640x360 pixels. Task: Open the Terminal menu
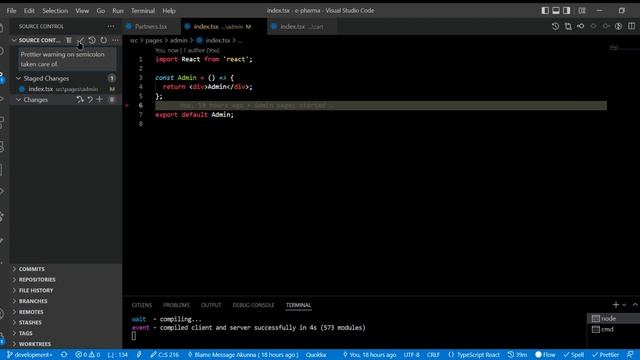pyautogui.click(x=143, y=11)
